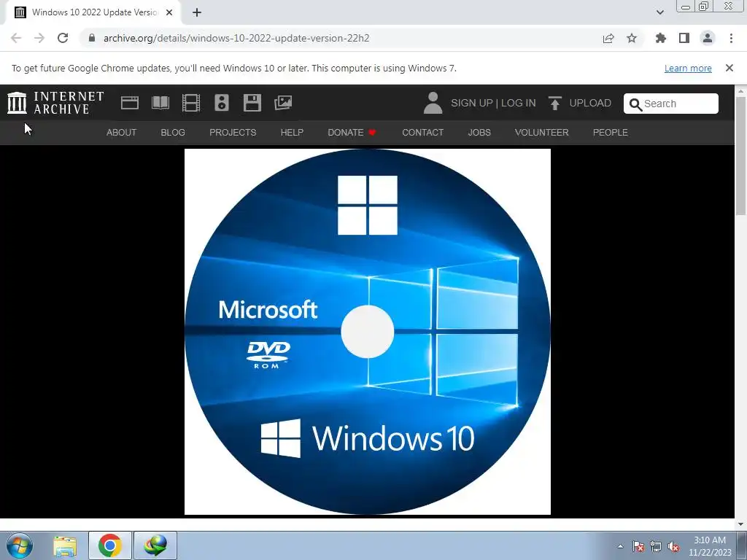Open the Texts book icon
This screenshot has width=747, height=560.
click(160, 103)
